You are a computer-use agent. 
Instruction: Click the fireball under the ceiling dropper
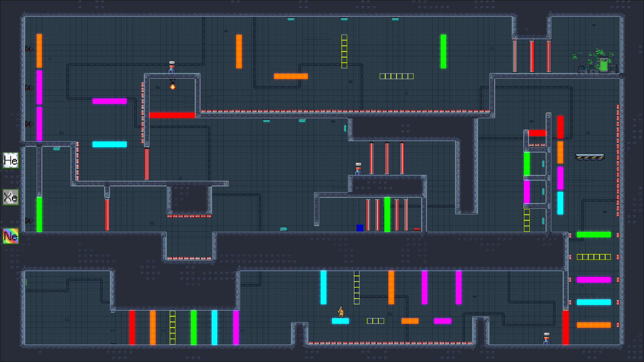(172, 87)
